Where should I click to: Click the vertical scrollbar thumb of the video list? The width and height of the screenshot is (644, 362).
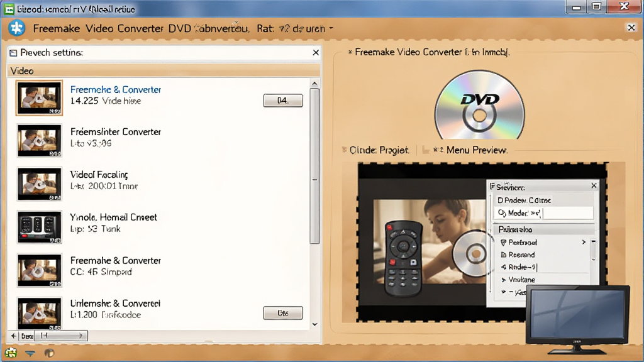coord(314,166)
